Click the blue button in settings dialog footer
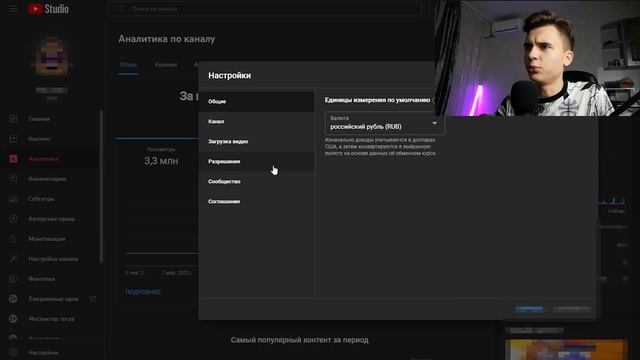Image resolution: width=640 pixels, height=360 pixels. pyautogui.click(x=529, y=309)
